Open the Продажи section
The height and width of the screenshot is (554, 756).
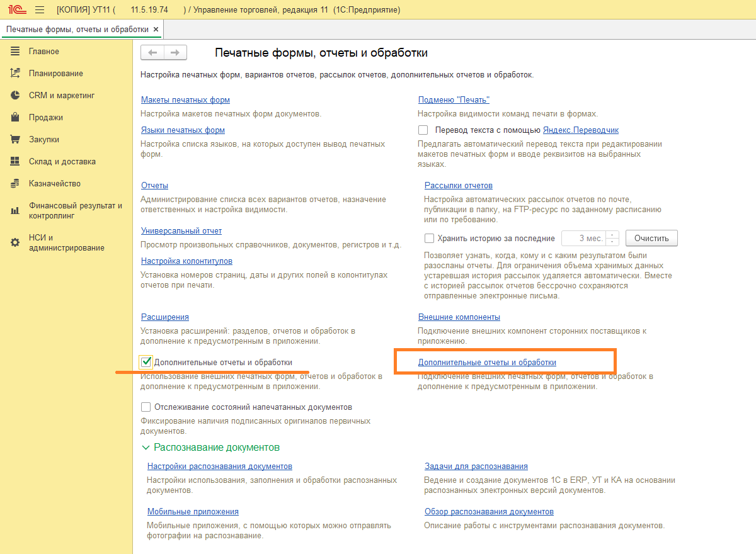pos(46,118)
